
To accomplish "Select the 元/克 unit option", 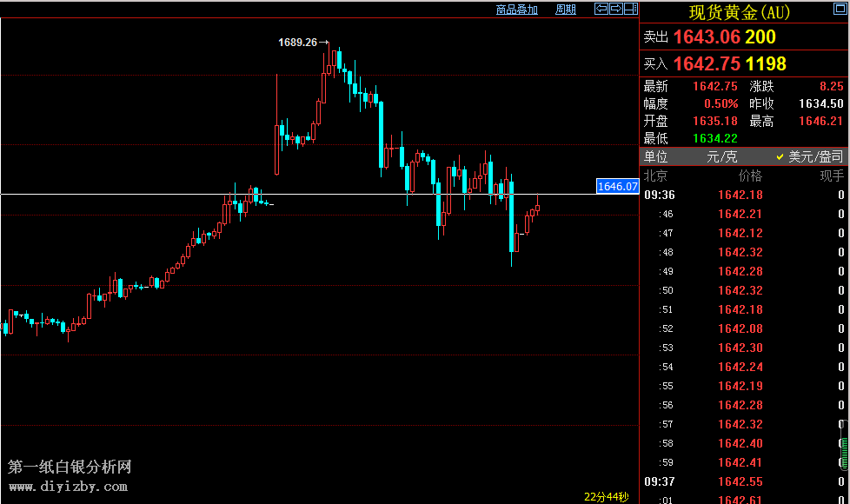I will [721, 157].
